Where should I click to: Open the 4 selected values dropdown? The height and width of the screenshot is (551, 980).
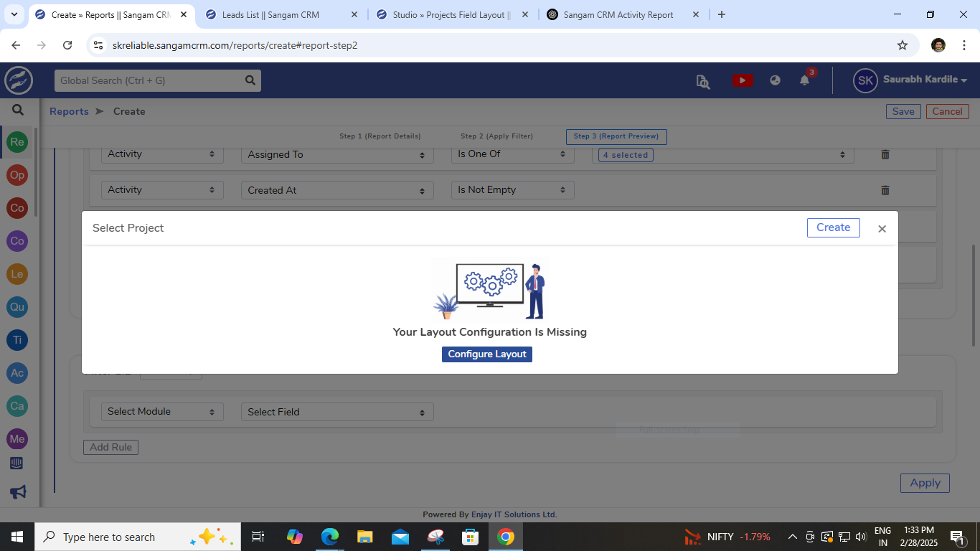[x=723, y=154]
